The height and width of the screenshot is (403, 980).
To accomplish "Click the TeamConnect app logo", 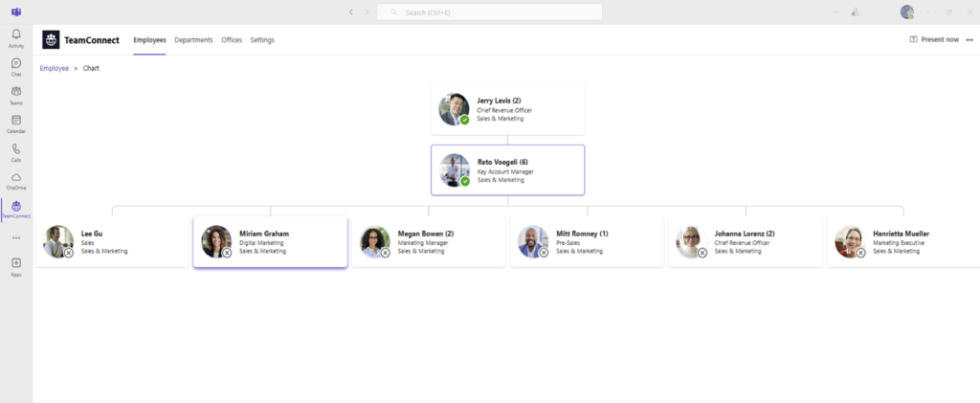I will pyautogui.click(x=51, y=39).
